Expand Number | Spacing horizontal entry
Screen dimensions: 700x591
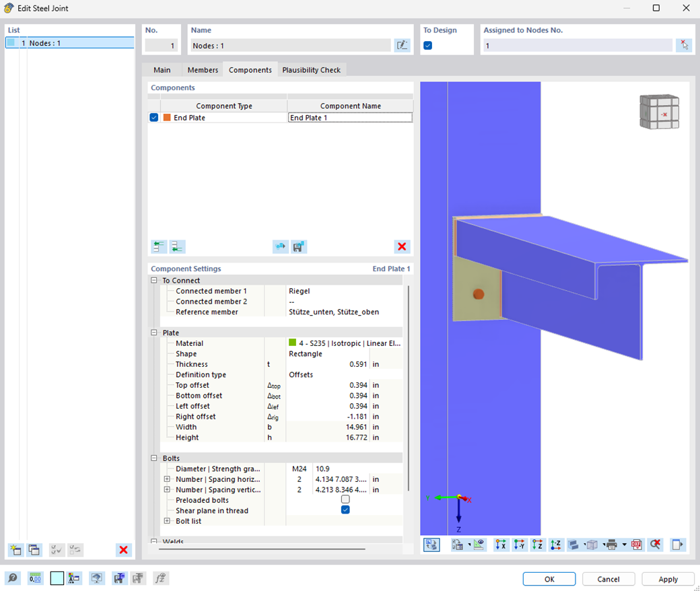tap(166, 479)
